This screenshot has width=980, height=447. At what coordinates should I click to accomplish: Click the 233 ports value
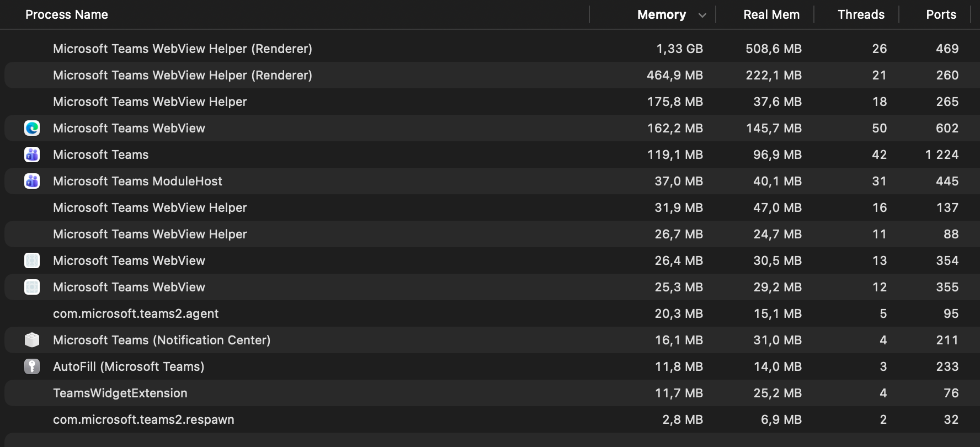click(x=947, y=366)
